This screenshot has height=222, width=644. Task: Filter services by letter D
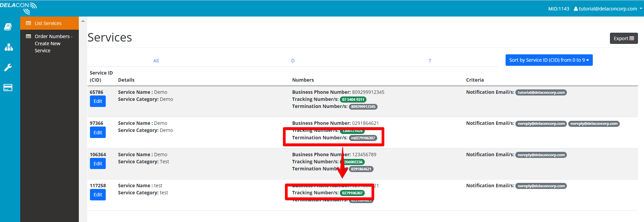pos(293,61)
